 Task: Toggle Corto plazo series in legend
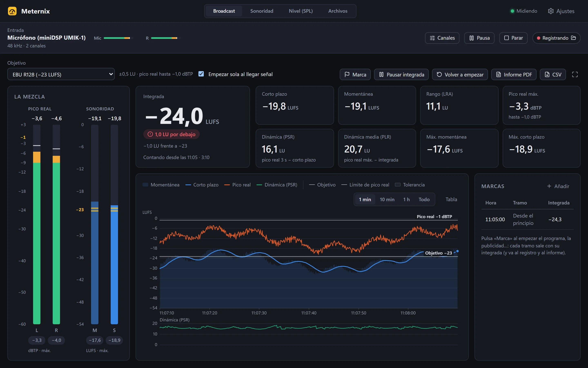(202, 185)
